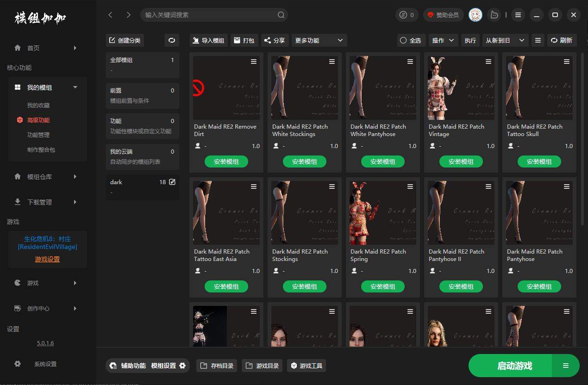The image size is (588, 385).
Task: Click the refresh icon beside 创建分类
Action: pyautogui.click(x=171, y=40)
